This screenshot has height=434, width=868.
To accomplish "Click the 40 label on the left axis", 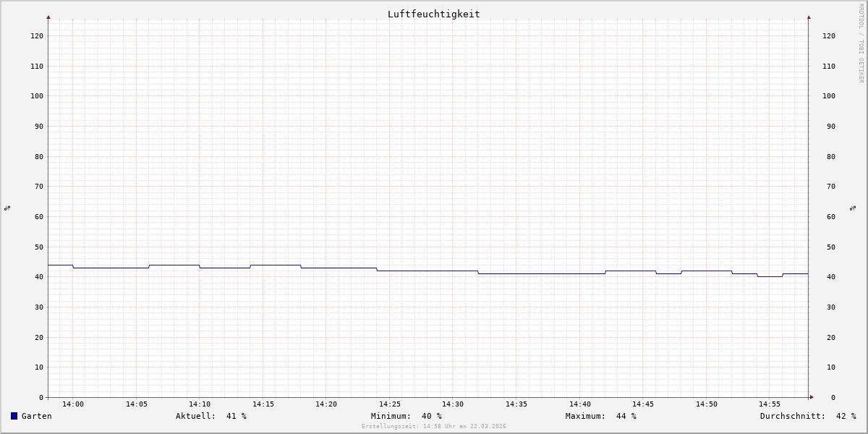I will click(39, 277).
